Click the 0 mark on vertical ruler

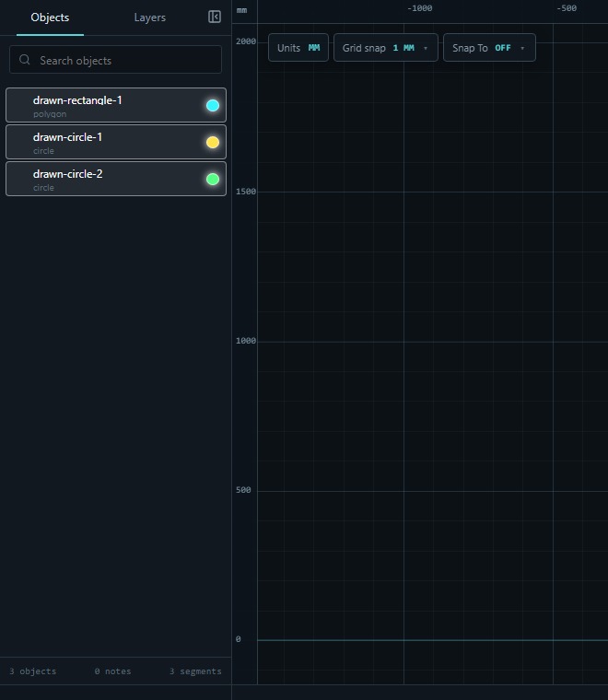click(x=239, y=639)
